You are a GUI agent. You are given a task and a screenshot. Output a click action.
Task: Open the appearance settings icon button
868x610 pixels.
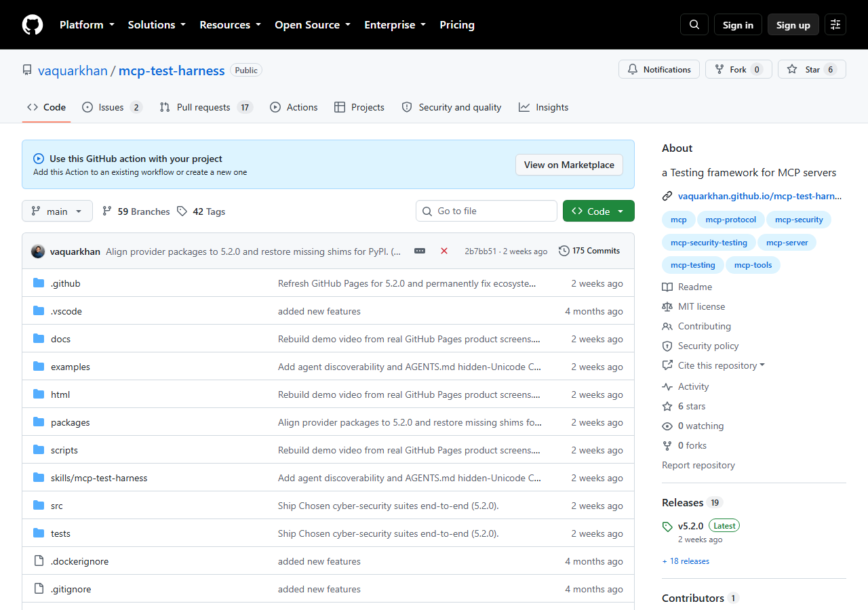[835, 25]
